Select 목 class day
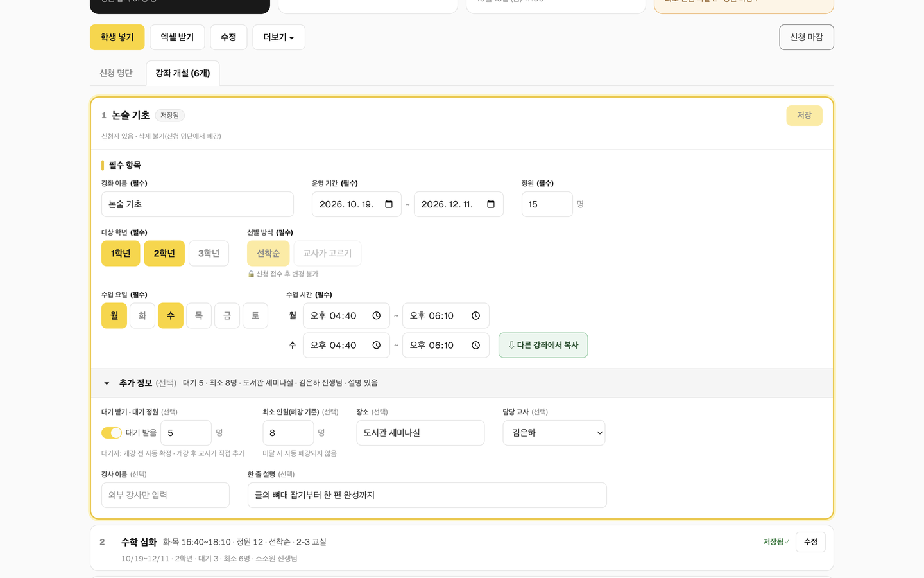Screen dimensions: 924x578 pyautogui.click(x=199, y=316)
